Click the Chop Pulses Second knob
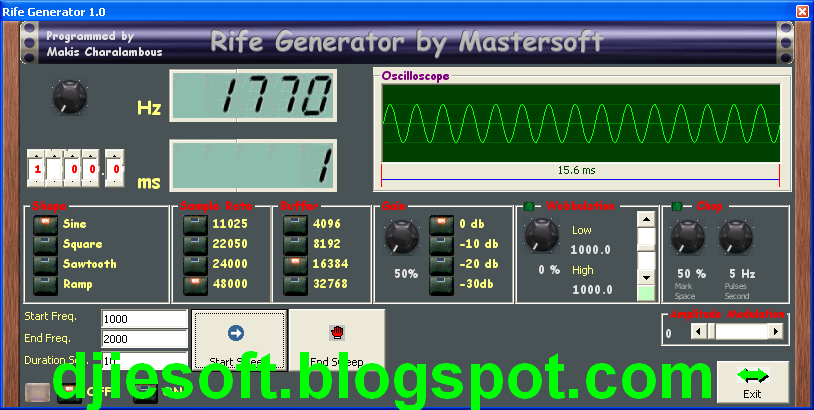Image resolution: width=814 pixels, height=410 pixels. click(736, 237)
